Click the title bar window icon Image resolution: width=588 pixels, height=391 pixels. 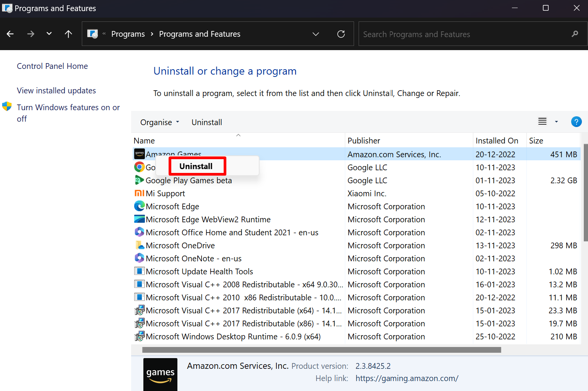[x=7, y=8]
